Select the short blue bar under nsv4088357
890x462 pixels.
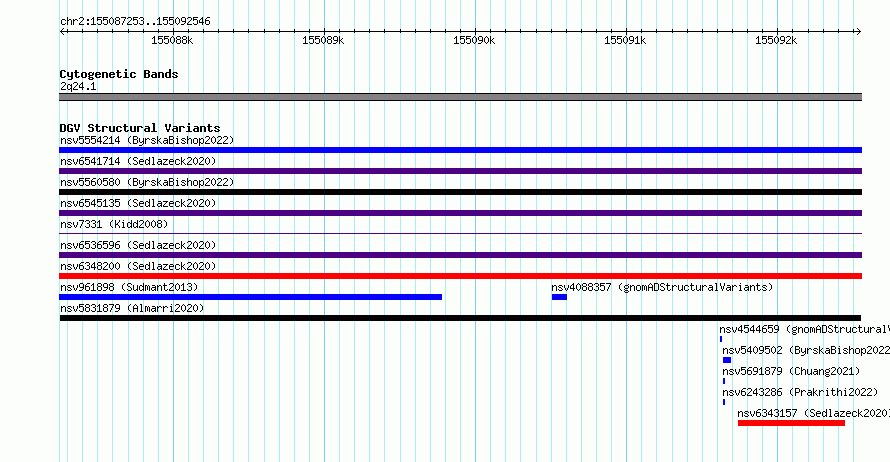coord(559,297)
